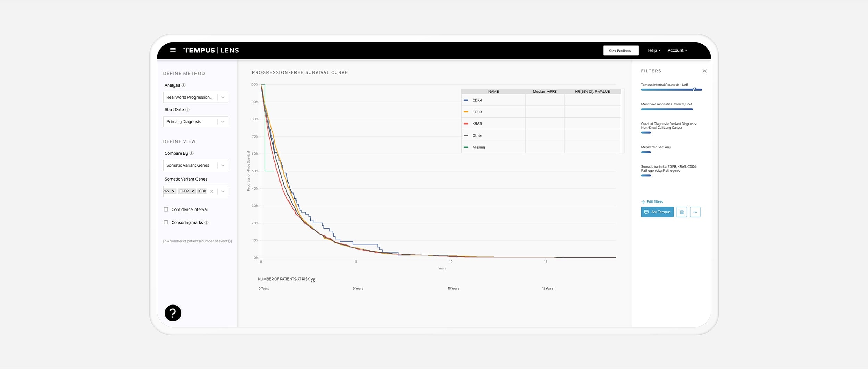This screenshot has width=868, height=369.
Task: Click the Tempus Lens logo
Action: coord(211,50)
